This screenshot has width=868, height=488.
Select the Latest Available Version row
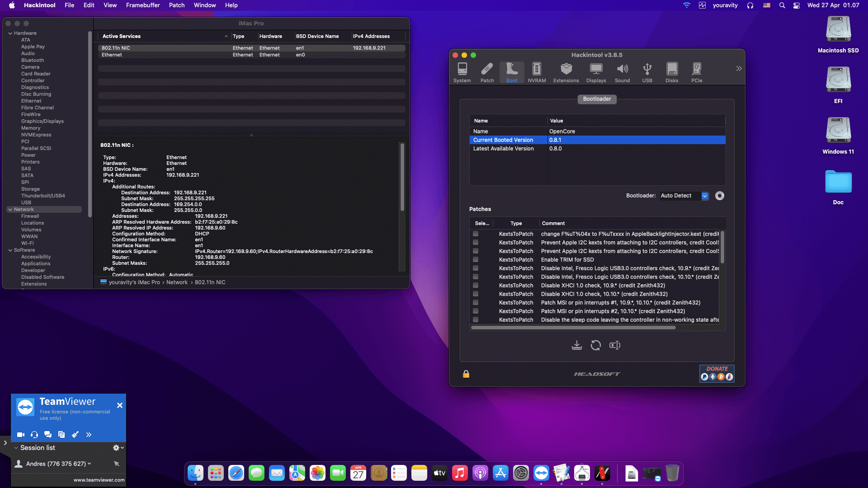coord(597,149)
